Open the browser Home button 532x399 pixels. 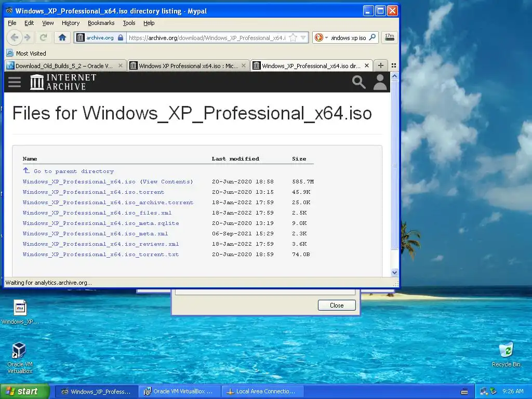pyautogui.click(x=62, y=37)
